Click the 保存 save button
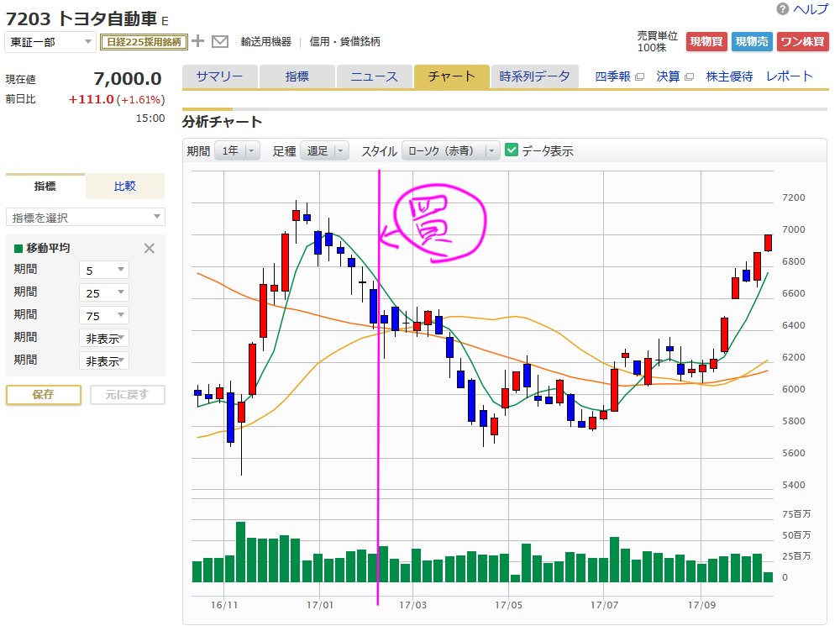 click(x=44, y=395)
